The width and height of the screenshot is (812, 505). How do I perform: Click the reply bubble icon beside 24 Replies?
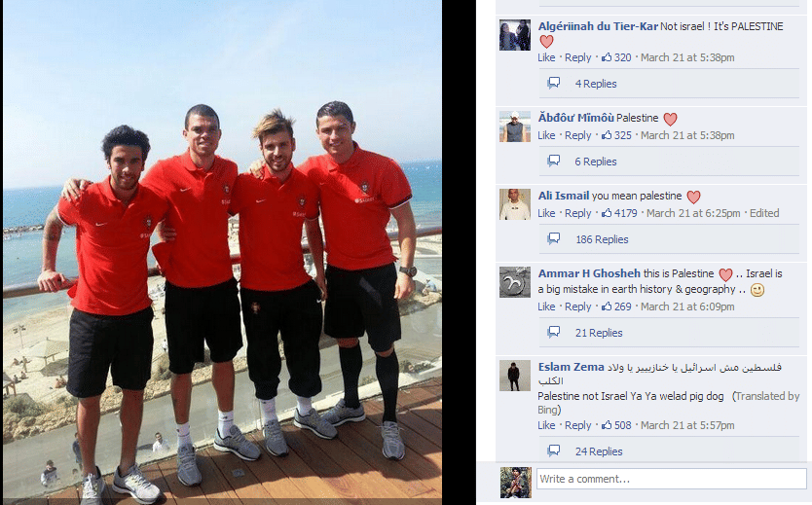coord(554,451)
